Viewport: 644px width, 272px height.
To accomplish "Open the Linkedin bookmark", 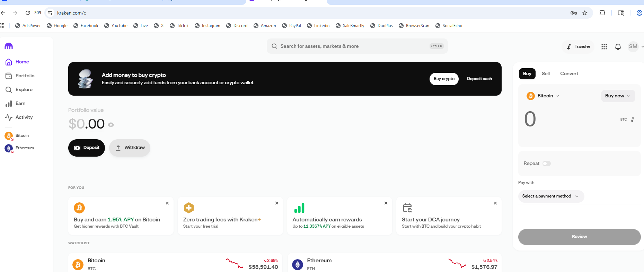I will pyautogui.click(x=318, y=26).
